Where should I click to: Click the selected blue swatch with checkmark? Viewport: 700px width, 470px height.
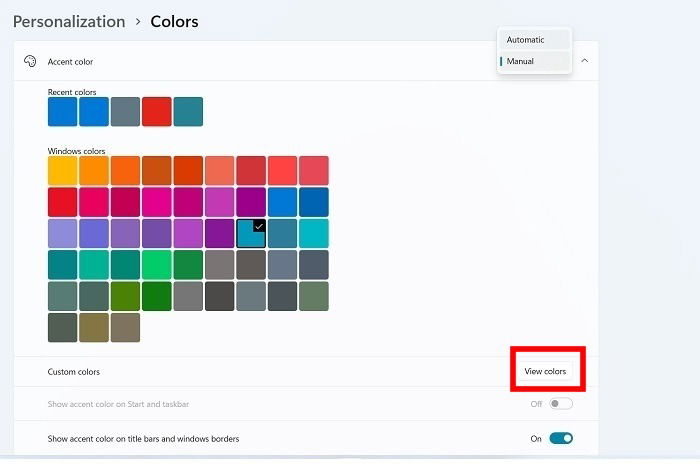251,233
